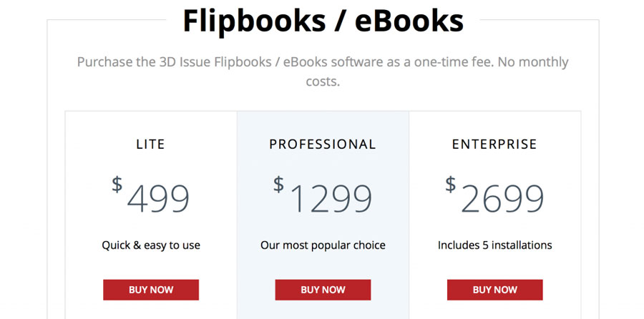Click the dollar sign beside 1299

pos(279,185)
